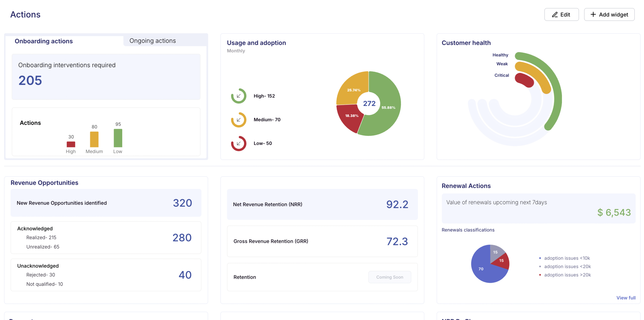644x320 pixels.
Task: Click the grey adoption issues <20k legend dot
Action: [540, 266]
